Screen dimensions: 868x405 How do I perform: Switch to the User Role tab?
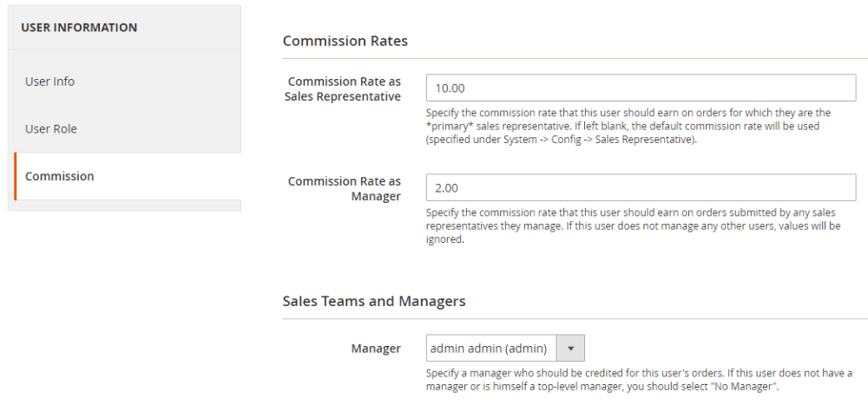(x=51, y=129)
